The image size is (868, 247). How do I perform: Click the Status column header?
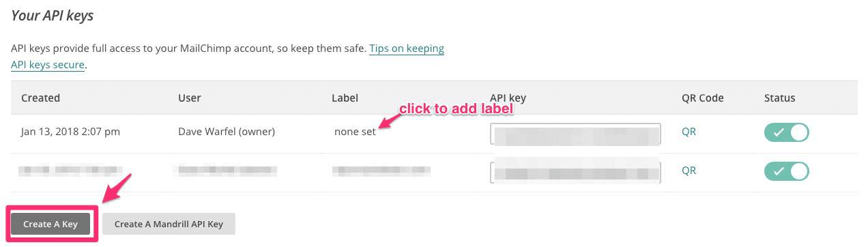point(779,98)
